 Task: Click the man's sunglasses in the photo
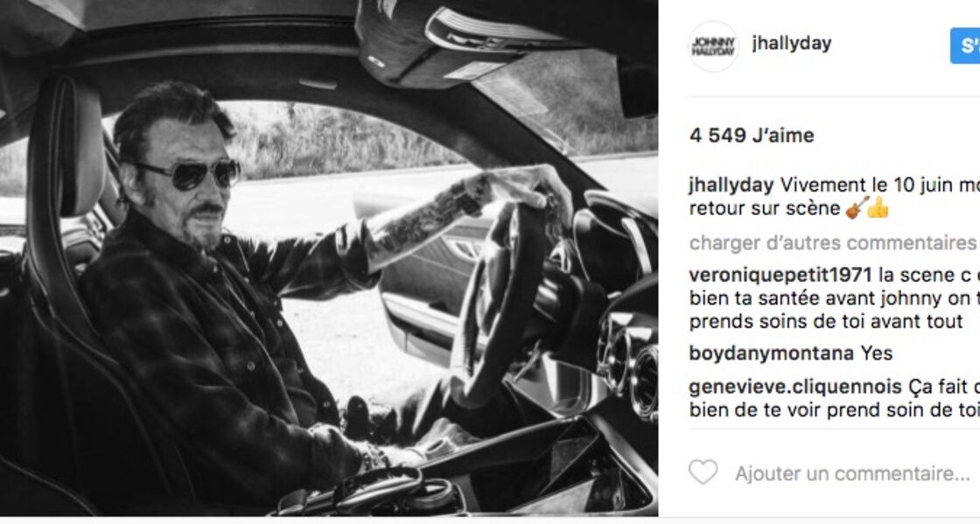pos(188,174)
